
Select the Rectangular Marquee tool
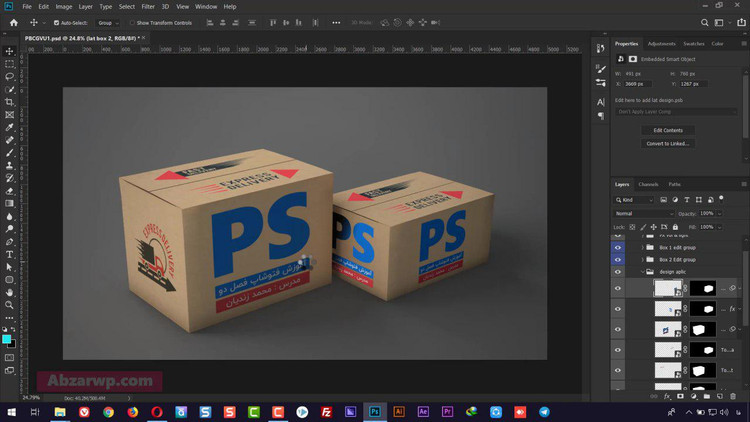point(10,63)
